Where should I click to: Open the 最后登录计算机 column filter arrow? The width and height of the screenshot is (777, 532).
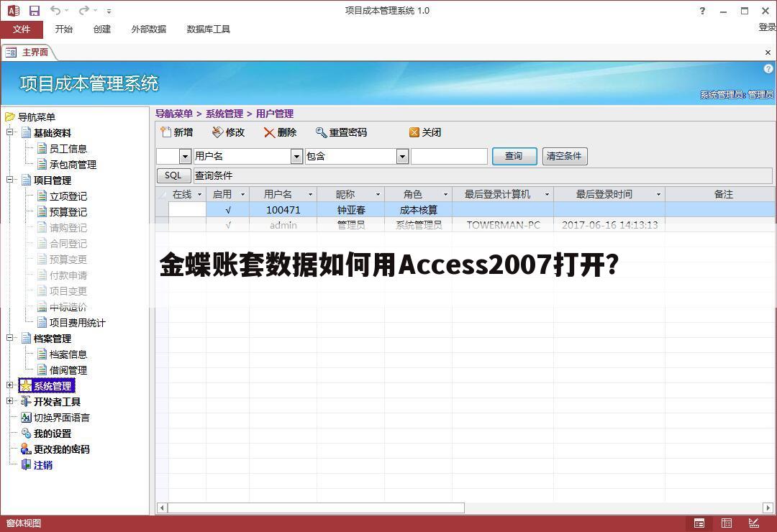tap(547, 195)
